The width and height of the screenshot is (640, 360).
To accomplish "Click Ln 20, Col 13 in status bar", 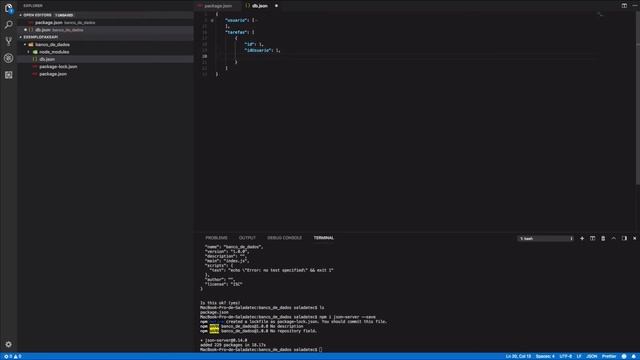I will coord(518,356).
